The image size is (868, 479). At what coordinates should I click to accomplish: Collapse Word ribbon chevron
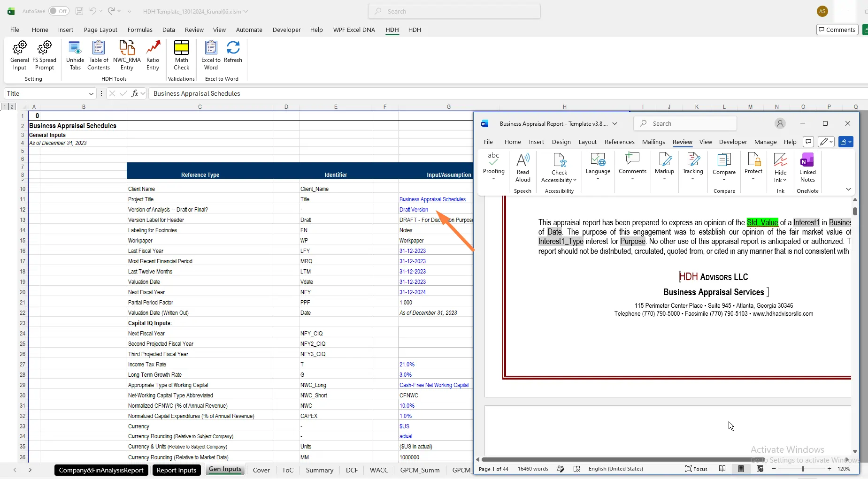point(848,189)
